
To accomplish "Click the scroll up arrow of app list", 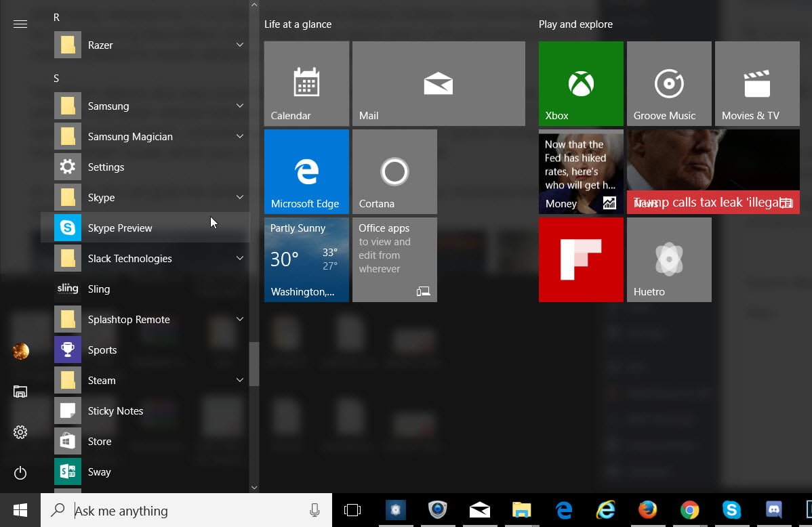I will (x=253, y=5).
